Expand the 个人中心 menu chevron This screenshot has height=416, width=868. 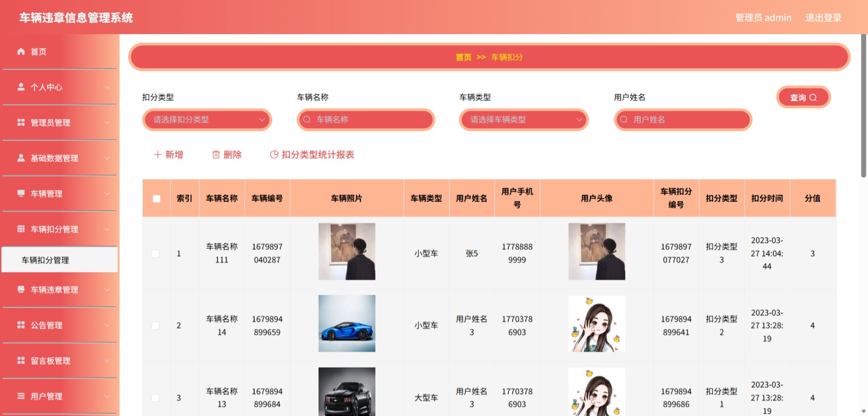click(x=107, y=87)
